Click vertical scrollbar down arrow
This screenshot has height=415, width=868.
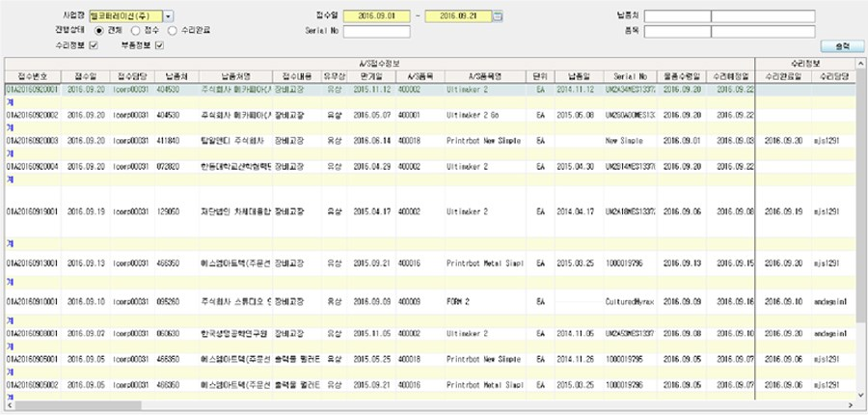coord(859,394)
